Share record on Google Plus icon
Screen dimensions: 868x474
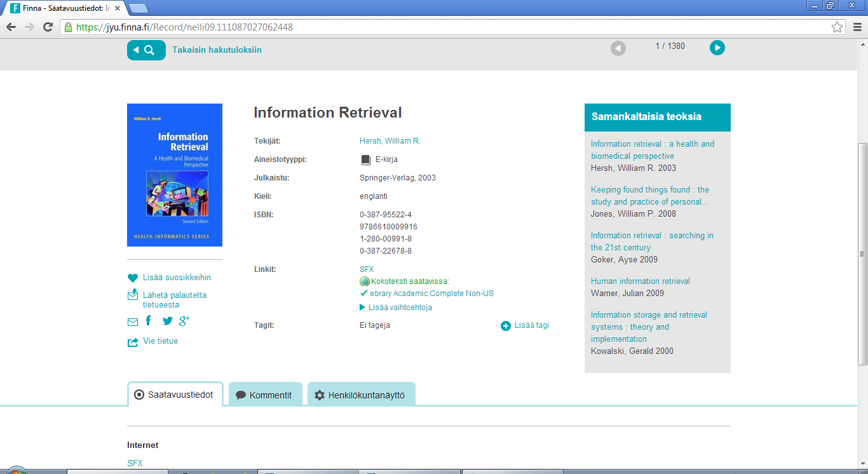(184, 321)
